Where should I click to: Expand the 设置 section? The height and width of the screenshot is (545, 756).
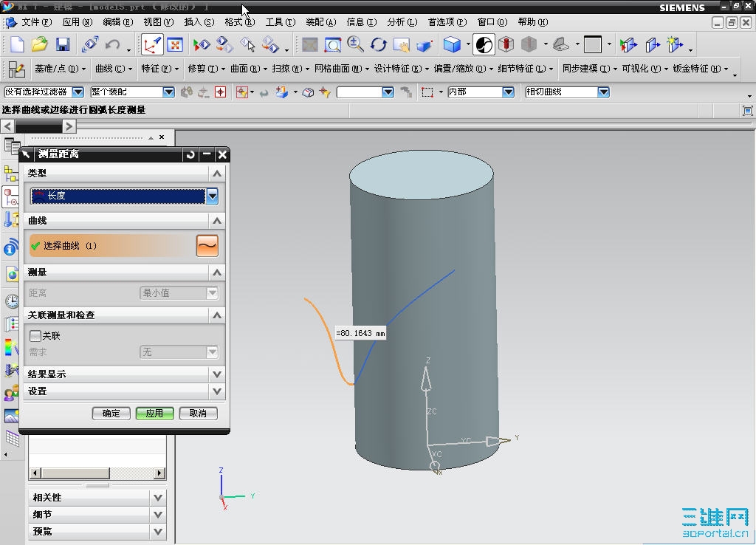(x=216, y=391)
